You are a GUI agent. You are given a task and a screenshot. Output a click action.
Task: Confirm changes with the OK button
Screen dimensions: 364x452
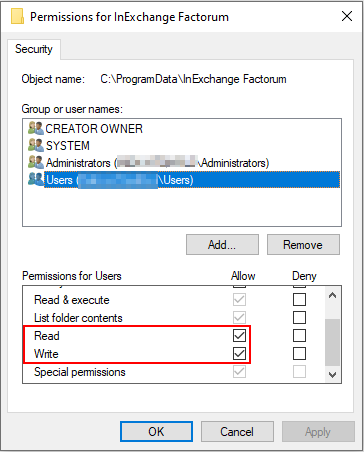coord(156,432)
